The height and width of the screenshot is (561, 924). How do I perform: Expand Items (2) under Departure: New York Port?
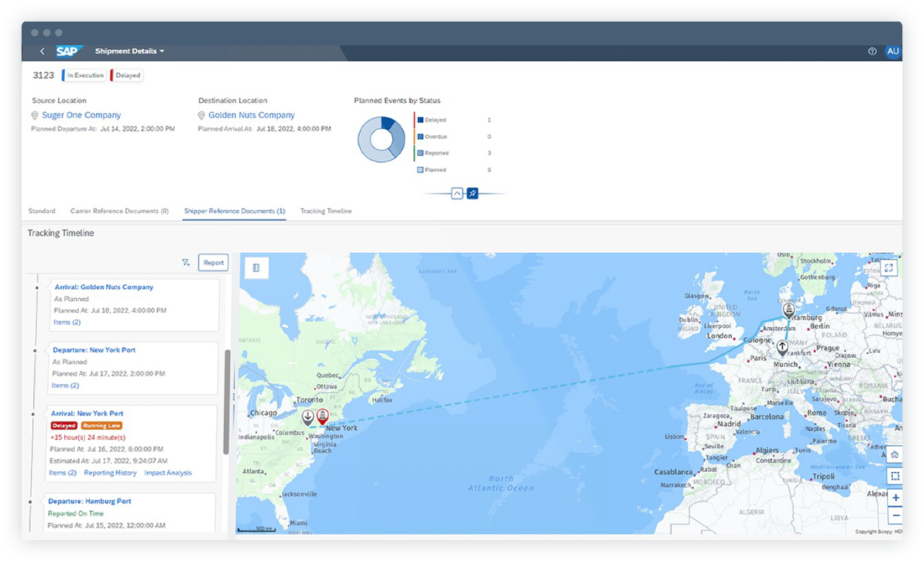click(67, 385)
